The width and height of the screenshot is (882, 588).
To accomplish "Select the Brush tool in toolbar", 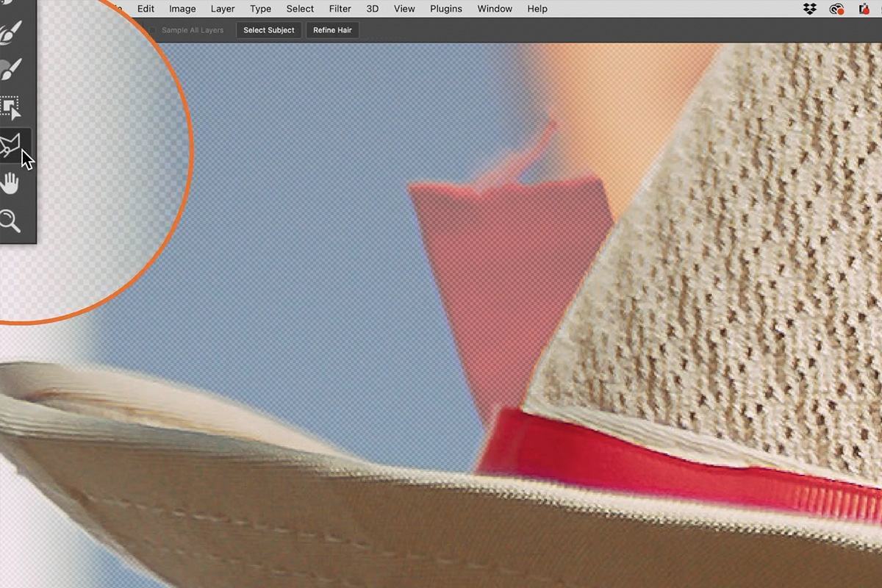I will 11,71.
